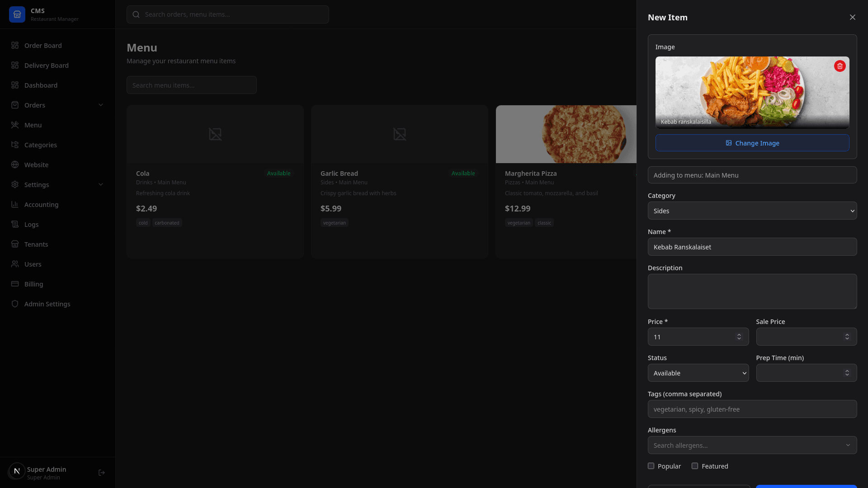Image resolution: width=868 pixels, height=488 pixels.
Task: Check the Popular checkbox
Action: coord(651,466)
